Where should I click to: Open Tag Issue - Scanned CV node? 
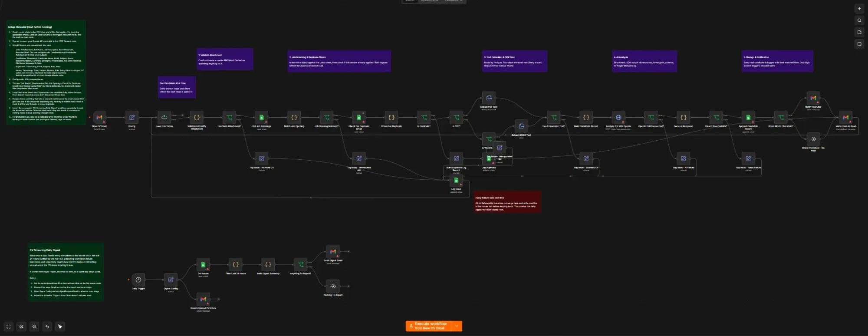click(586, 158)
